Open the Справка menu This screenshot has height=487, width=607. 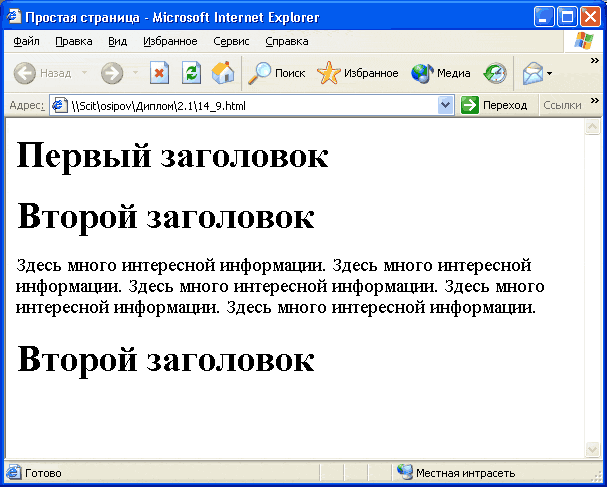(x=287, y=41)
